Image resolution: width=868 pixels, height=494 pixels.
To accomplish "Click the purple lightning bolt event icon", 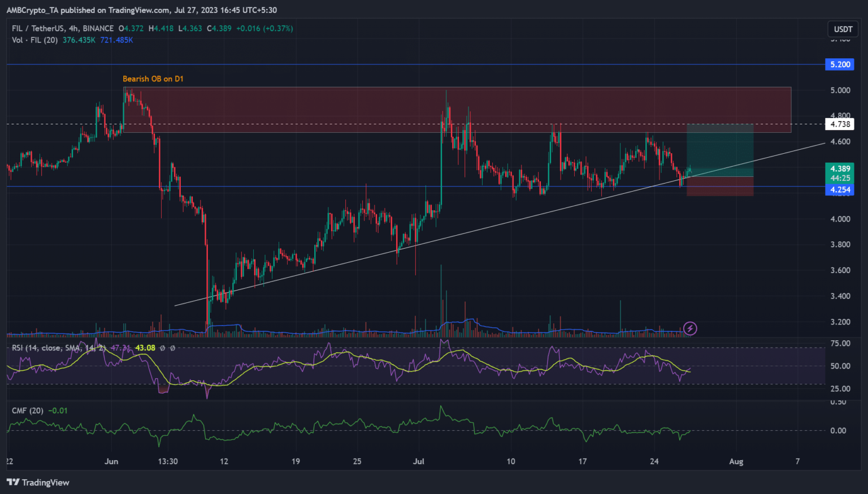I will (690, 328).
